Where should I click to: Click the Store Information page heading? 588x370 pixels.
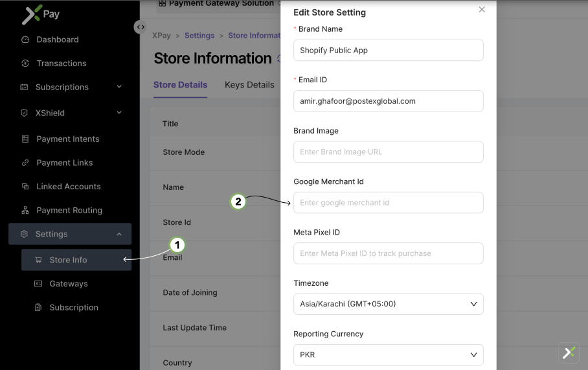tap(212, 58)
